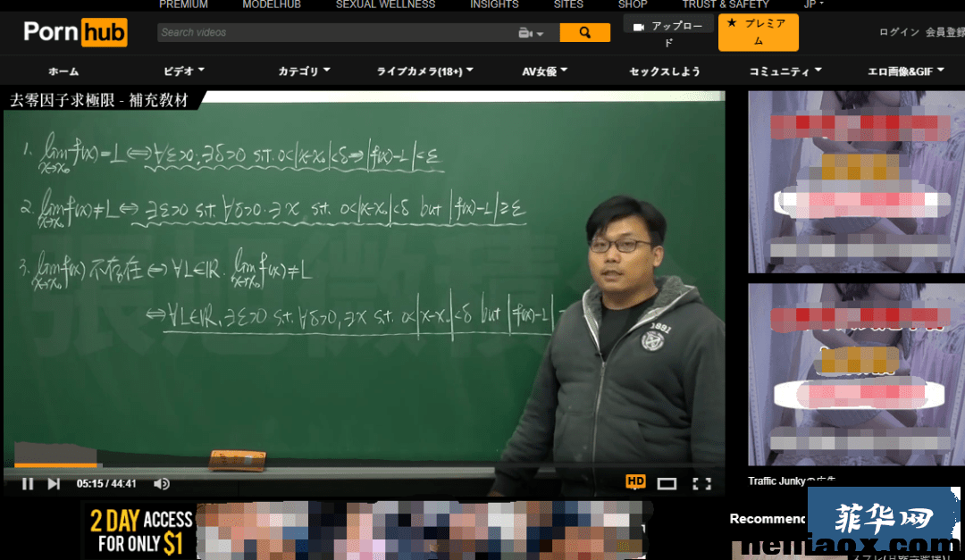Pause the video playback
Image resolution: width=965 pixels, height=560 pixels.
(28, 484)
